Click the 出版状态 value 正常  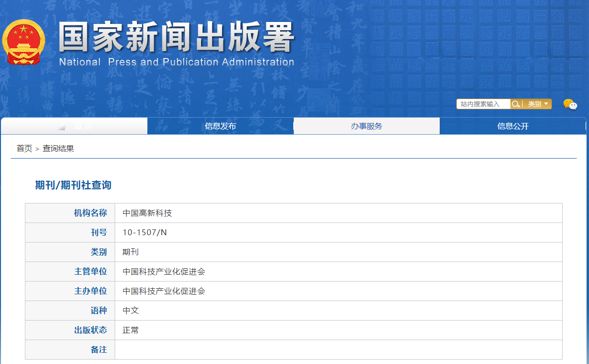pos(131,330)
